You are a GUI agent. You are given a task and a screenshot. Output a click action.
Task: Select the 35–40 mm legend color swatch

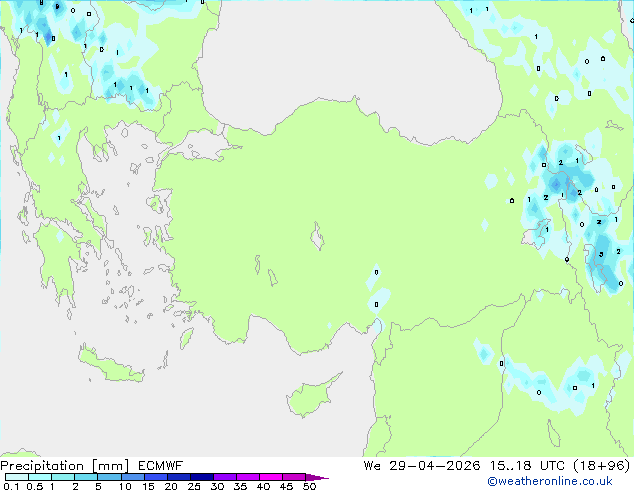247,477
